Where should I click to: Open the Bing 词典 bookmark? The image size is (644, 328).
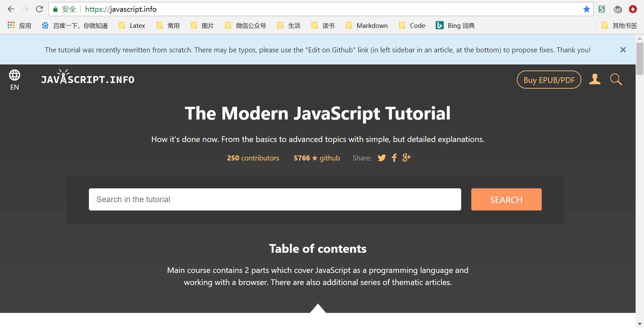pos(455,26)
